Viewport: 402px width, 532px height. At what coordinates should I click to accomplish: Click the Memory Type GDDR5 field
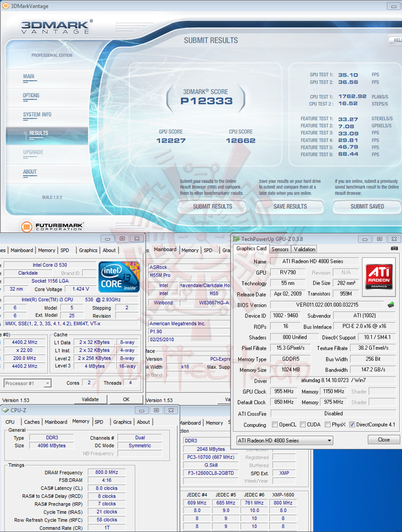pos(290,359)
